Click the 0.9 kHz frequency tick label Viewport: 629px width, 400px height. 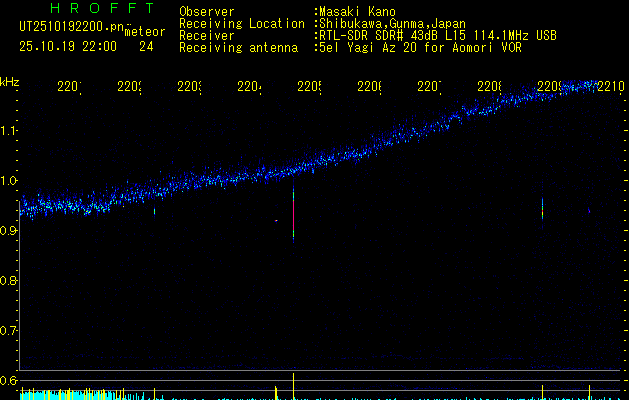(9, 231)
